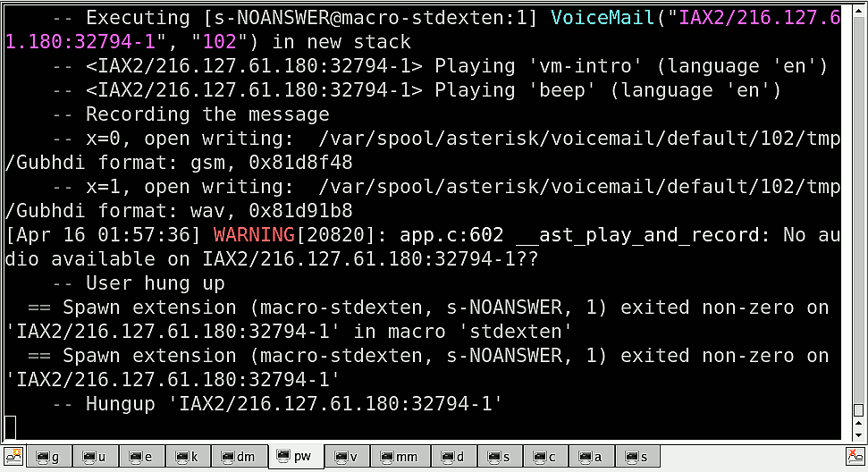
Task: Click the "User hung up" log line
Action: (155, 284)
